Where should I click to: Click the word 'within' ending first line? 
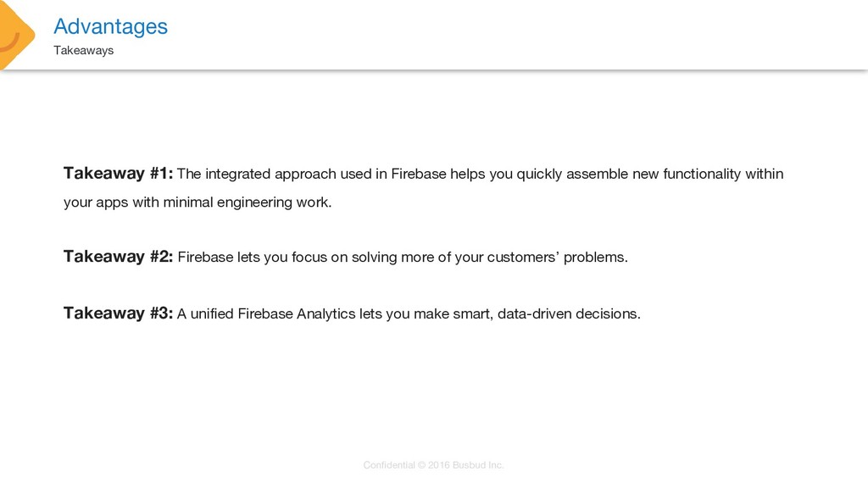tap(765, 174)
